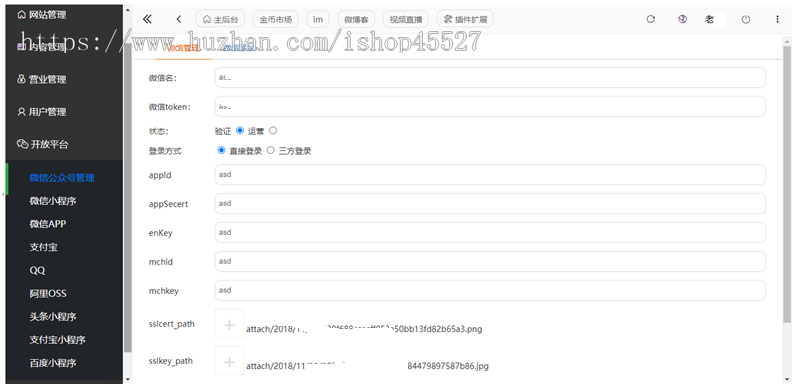Open QQ settings in the sidebar

click(x=37, y=271)
